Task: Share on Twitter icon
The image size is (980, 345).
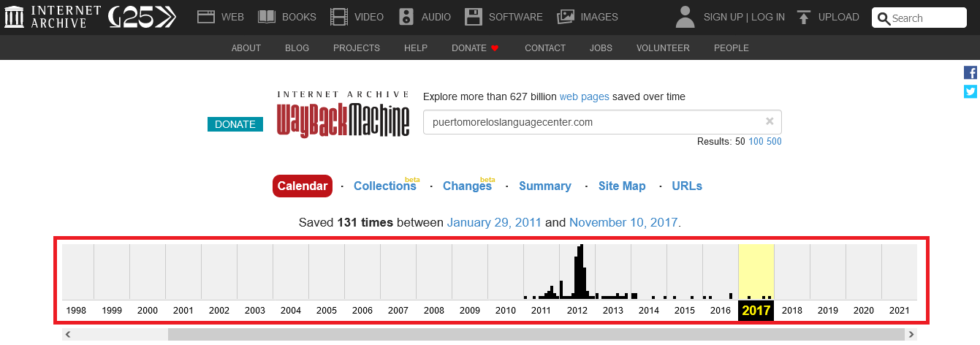Action: pos(970,91)
